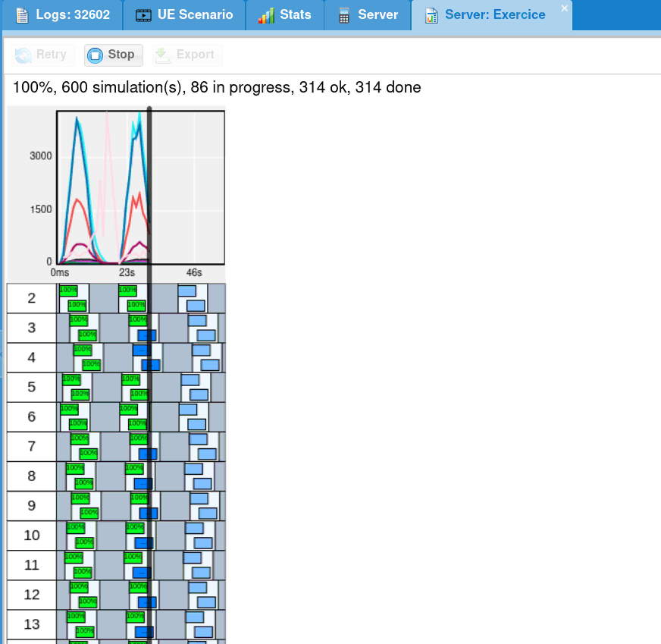Click the Stats tab bar chart icon
The height and width of the screenshot is (644, 661).
coord(266,15)
